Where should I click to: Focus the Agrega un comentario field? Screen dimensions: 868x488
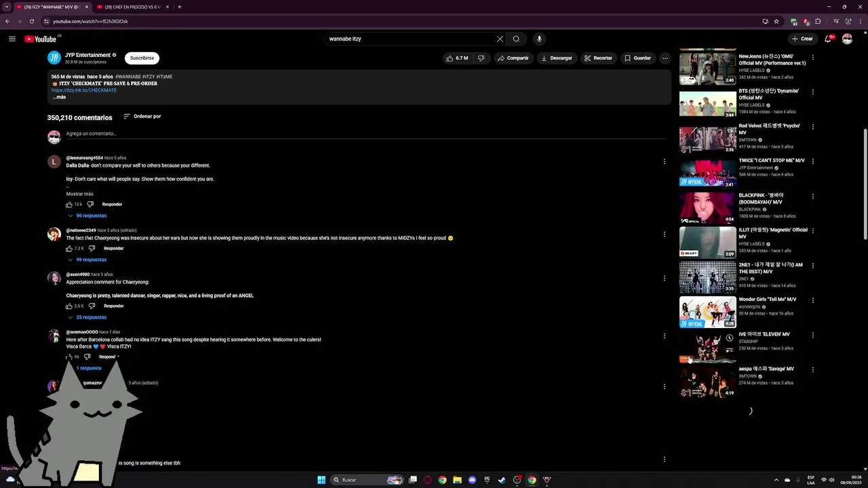[x=366, y=134]
